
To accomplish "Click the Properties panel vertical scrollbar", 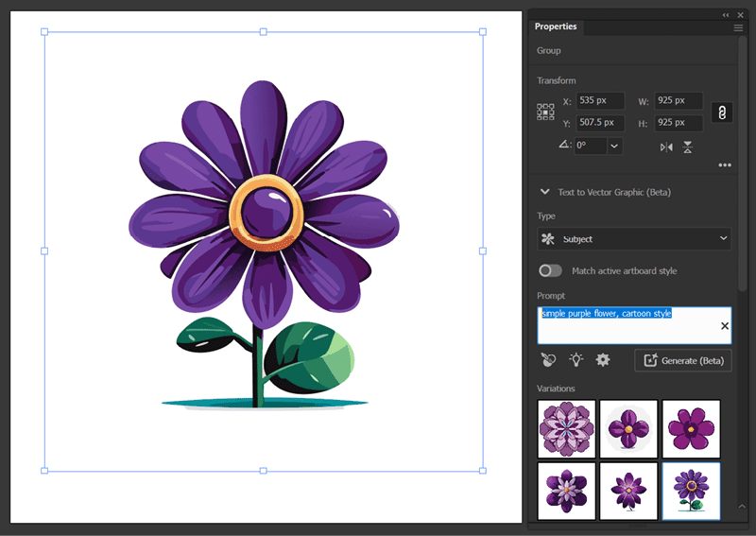I will click(742, 164).
